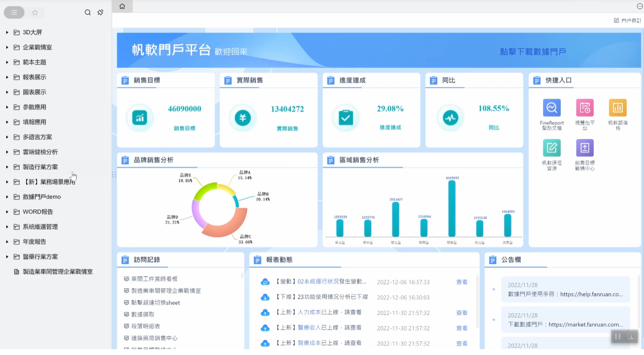This screenshot has height=355, width=644.
Task: Click the 進度達成 checkmark icon
Action: coord(345,118)
